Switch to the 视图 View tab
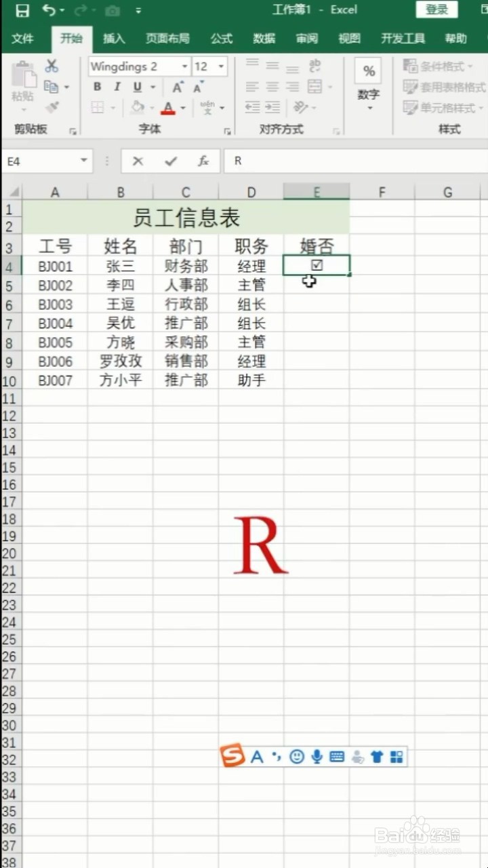This screenshot has width=488, height=868. tap(349, 39)
